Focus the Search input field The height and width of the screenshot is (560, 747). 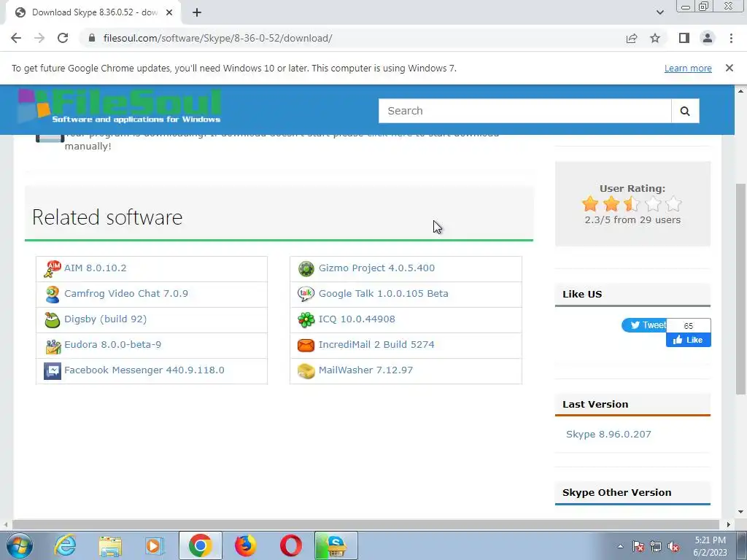click(525, 111)
